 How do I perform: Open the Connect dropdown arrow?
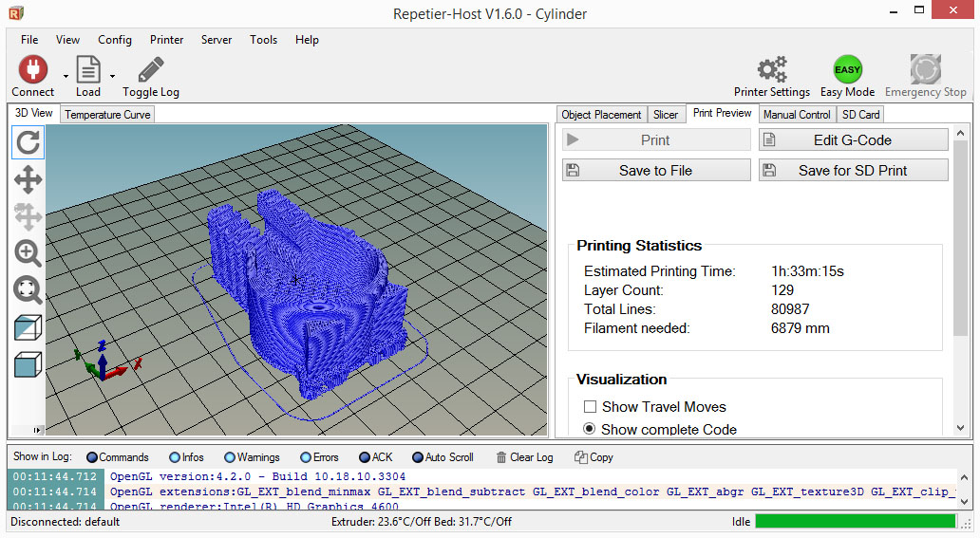coord(66,76)
